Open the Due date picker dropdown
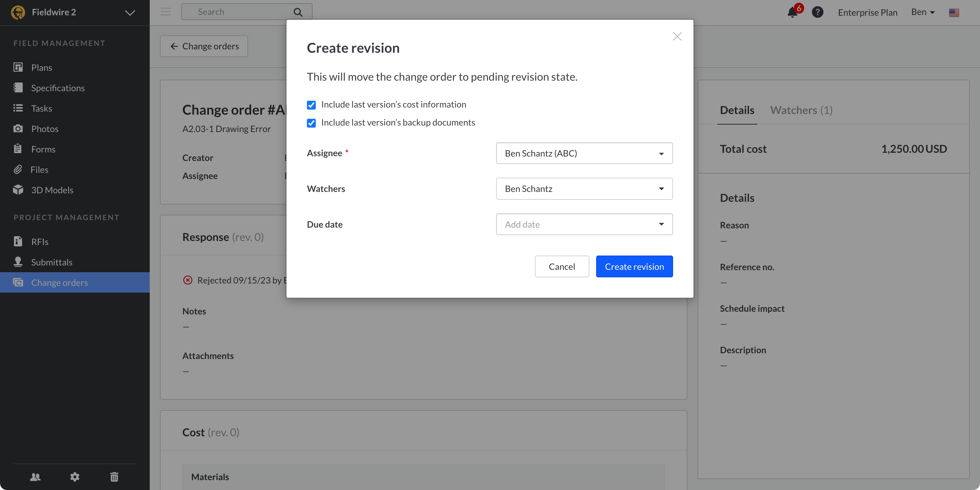The width and height of the screenshot is (980, 490). click(584, 225)
